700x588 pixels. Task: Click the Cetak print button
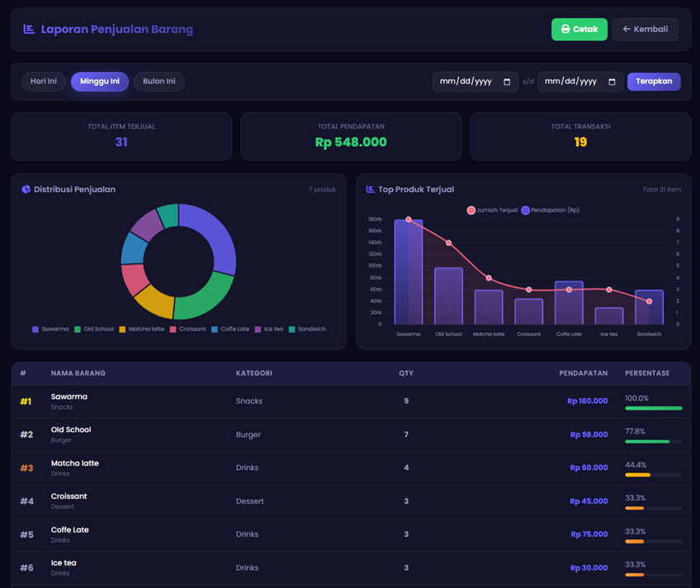579,30
